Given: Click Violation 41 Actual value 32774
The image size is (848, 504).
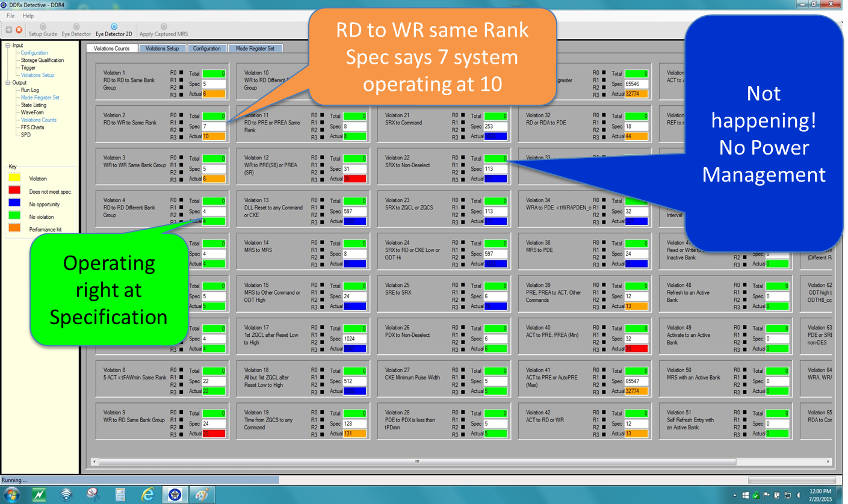Looking at the screenshot, I should pos(637,391).
